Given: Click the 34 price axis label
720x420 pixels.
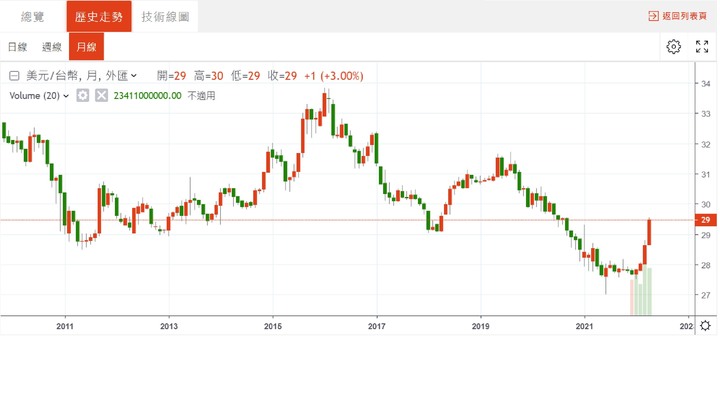Looking at the screenshot, I should pos(705,84).
